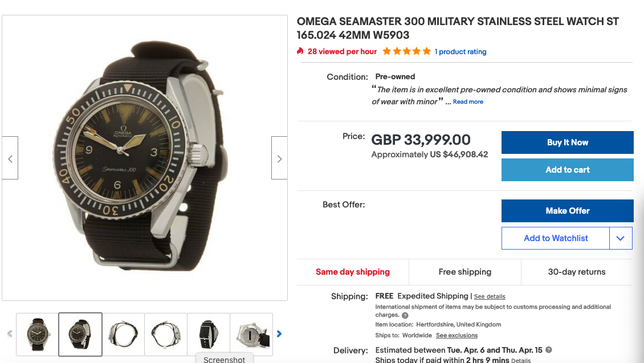
Task: Click the customs charges help icon
Action: 405,315
